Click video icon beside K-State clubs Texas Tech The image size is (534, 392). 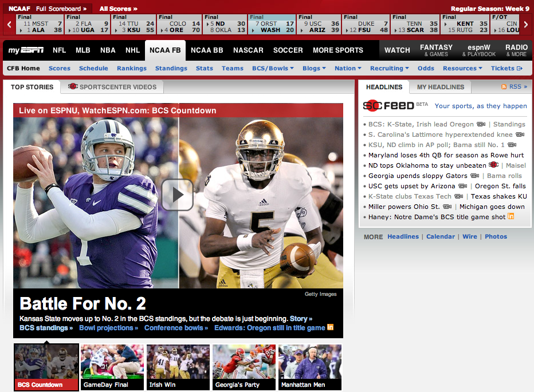(459, 196)
